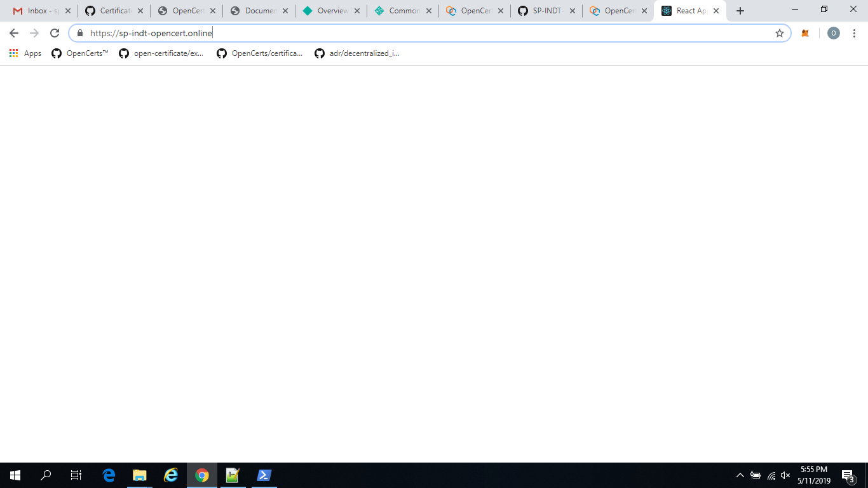
Task: Reload the current page
Action: click(54, 33)
